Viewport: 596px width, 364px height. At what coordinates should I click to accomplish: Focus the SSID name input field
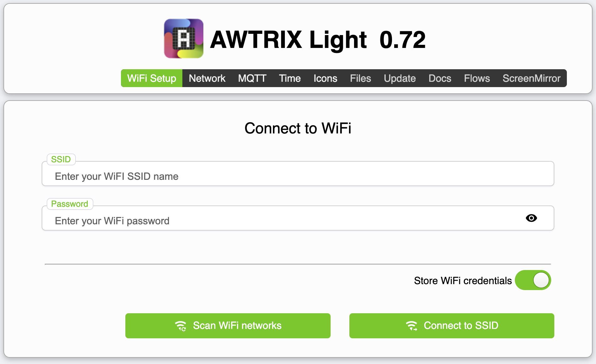tap(298, 174)
